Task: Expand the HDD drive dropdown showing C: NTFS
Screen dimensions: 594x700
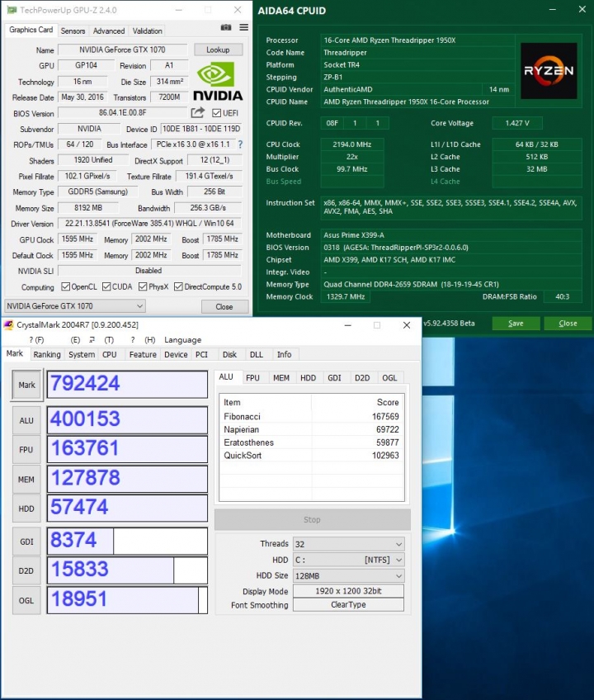Action: click(348, 560)
